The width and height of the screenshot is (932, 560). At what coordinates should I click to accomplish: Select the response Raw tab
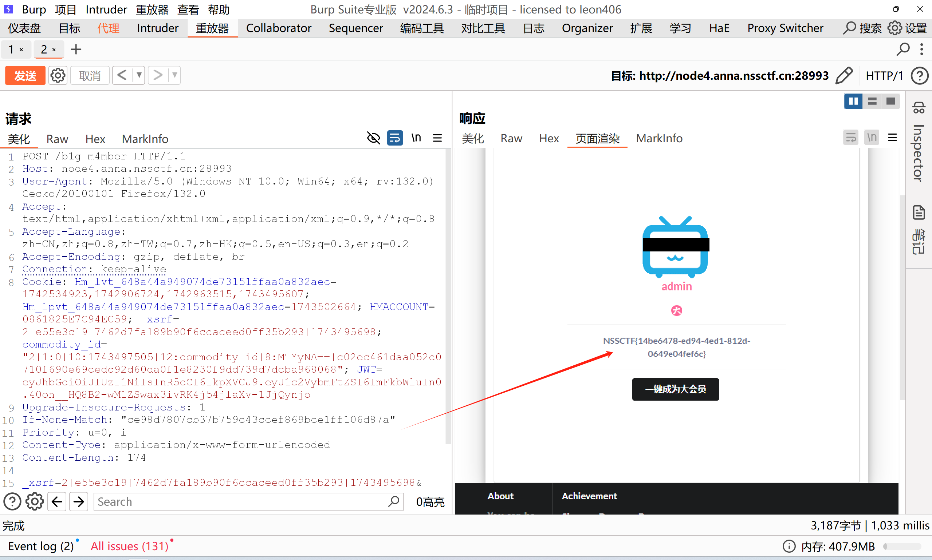[511, 139]
